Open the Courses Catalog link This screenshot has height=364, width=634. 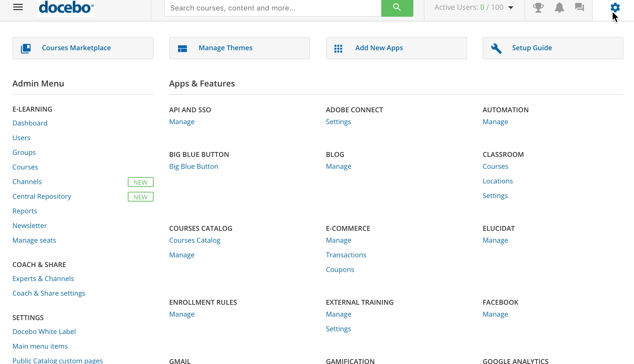tap(195, 240)
